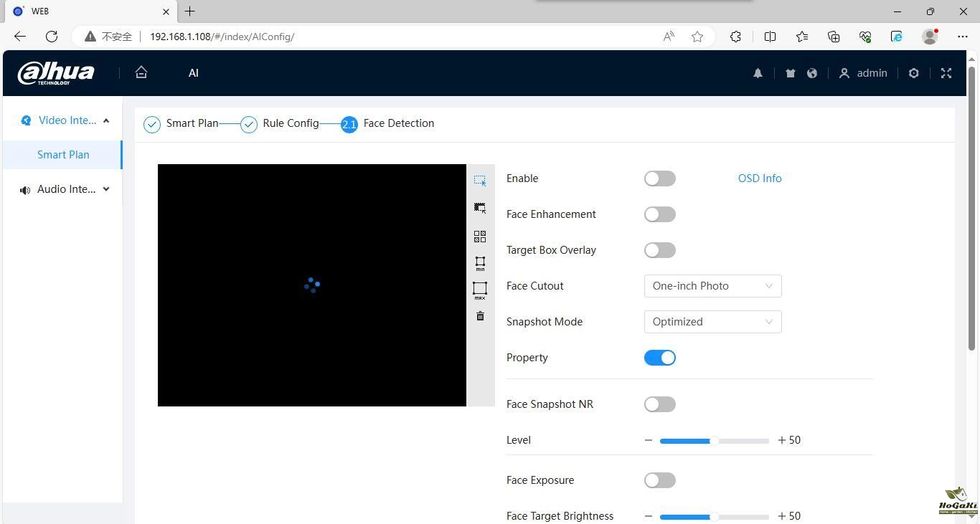Open the Snapshot Mode dropdown
Viewport: 980px width, 524px height.
pyautogui.click(x=712, y=322)
